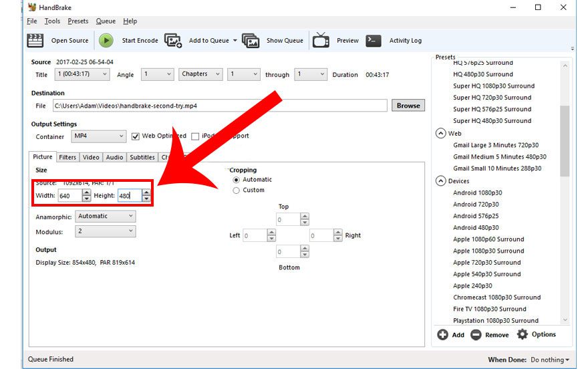Click the gear icon for preset Options
This screenshot has width=588, height=369.
point(523,334)
